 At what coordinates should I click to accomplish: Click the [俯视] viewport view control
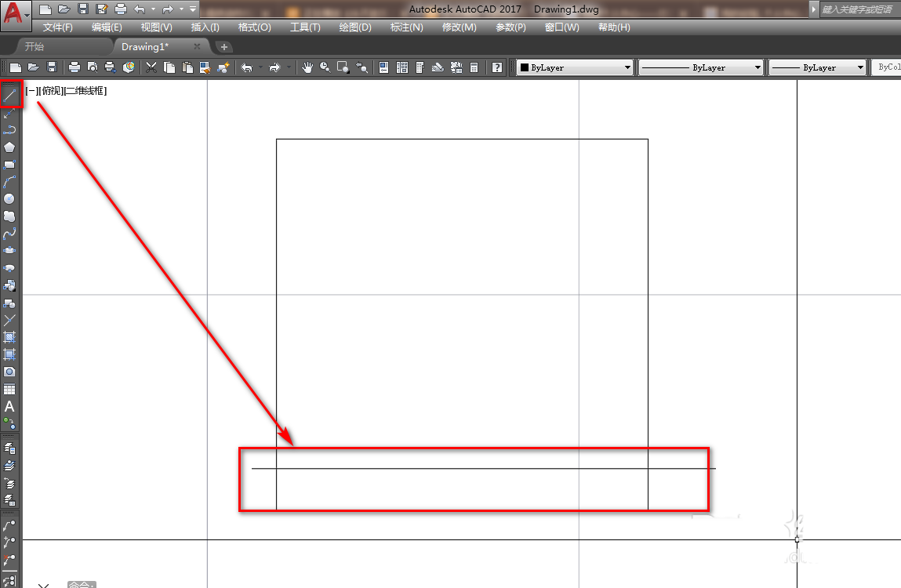[x=51, y=91]
